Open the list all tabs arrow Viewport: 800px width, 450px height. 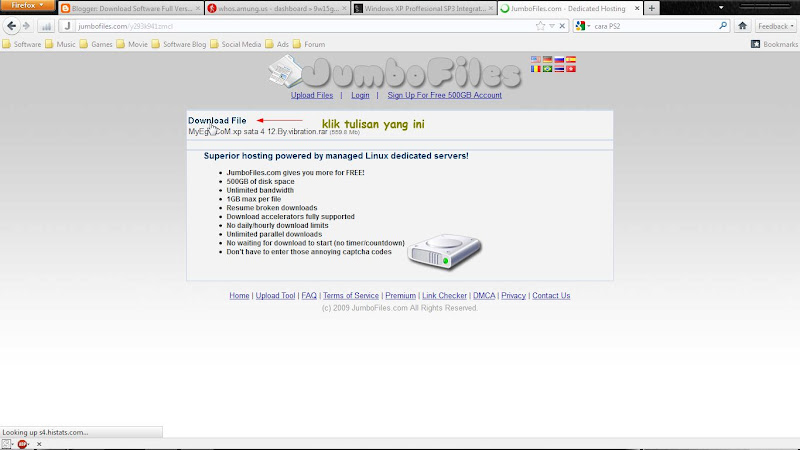[721, 8]
